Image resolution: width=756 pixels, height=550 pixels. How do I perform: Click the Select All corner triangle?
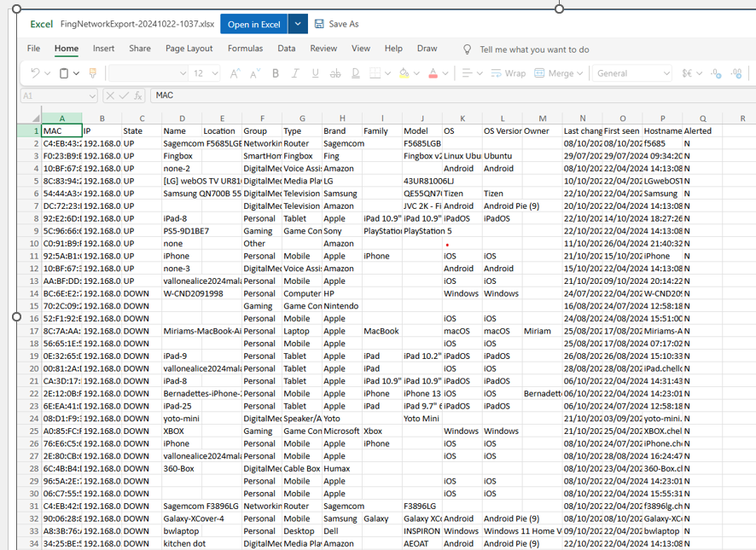36,118
